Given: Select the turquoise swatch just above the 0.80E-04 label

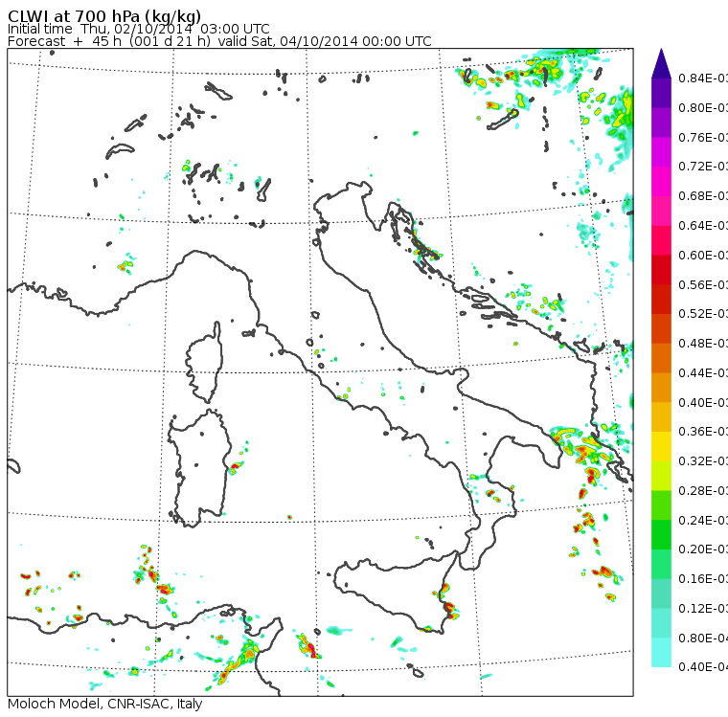Looking at the screenshot, I should 661,624.
